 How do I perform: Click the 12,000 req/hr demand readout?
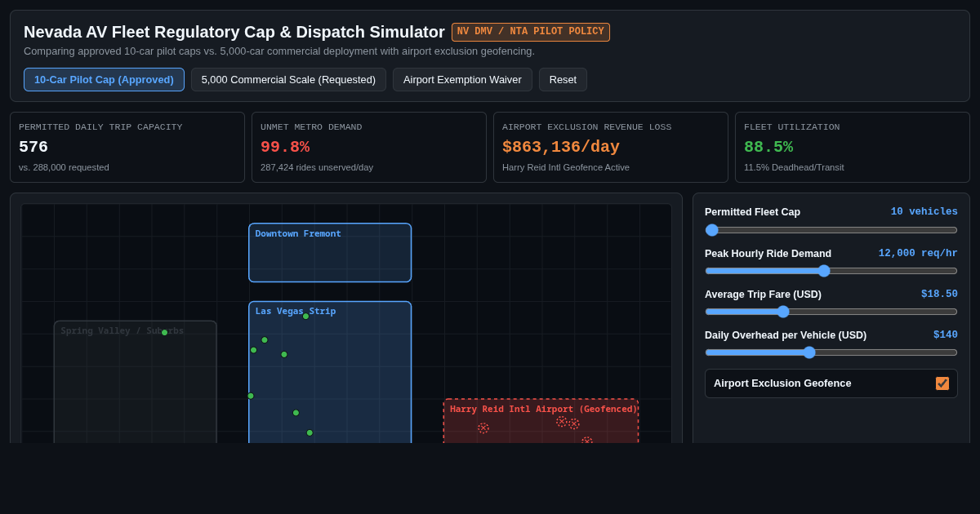pos(918,253)
